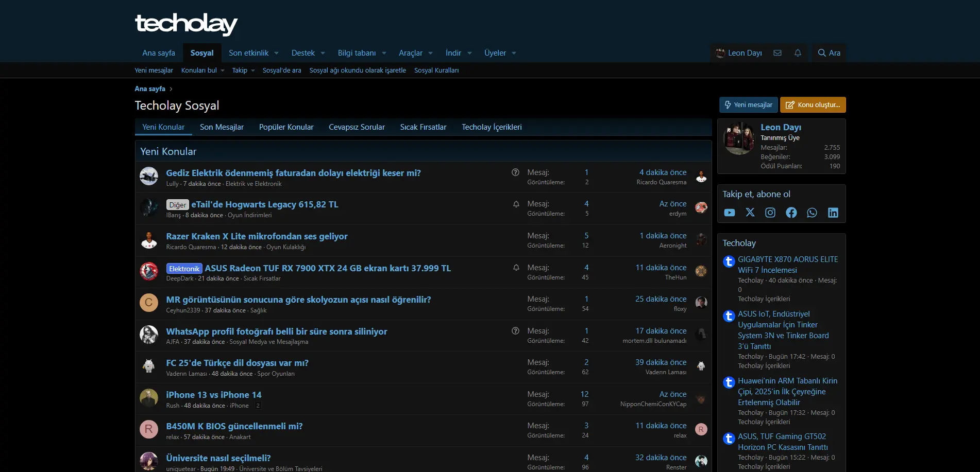Open Sosyal Kuralları link

pyautogui.click(x=436, y=71)
